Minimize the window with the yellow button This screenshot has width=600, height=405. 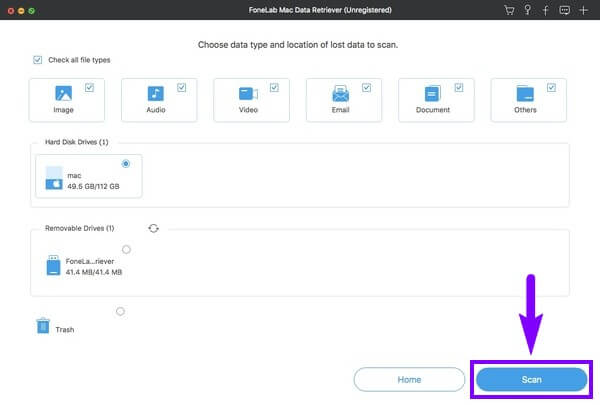(21, 11)
